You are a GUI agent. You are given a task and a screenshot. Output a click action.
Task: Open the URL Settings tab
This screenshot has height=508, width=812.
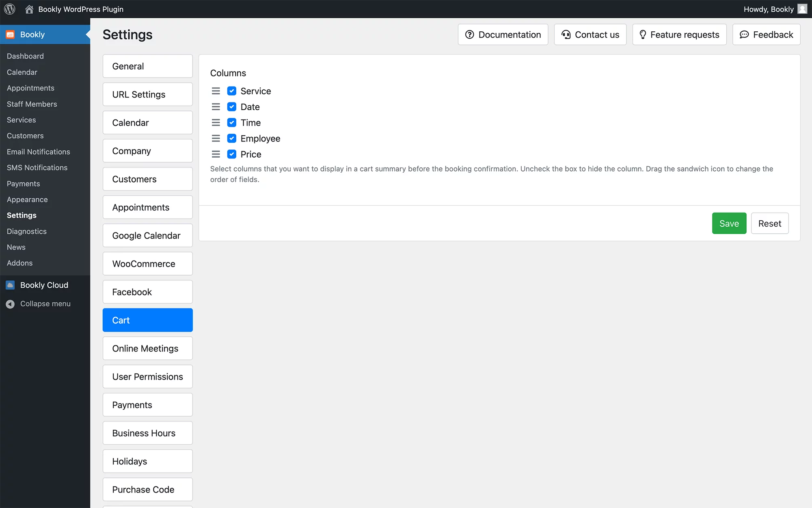coord(148,94)
